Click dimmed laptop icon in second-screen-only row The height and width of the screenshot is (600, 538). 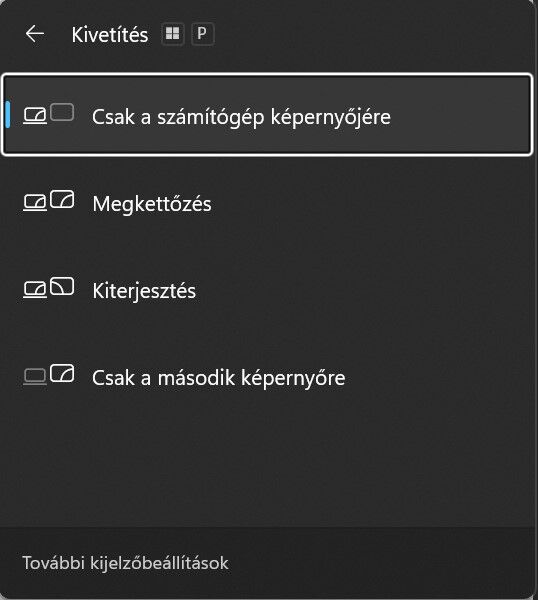(x=35, y=377)
